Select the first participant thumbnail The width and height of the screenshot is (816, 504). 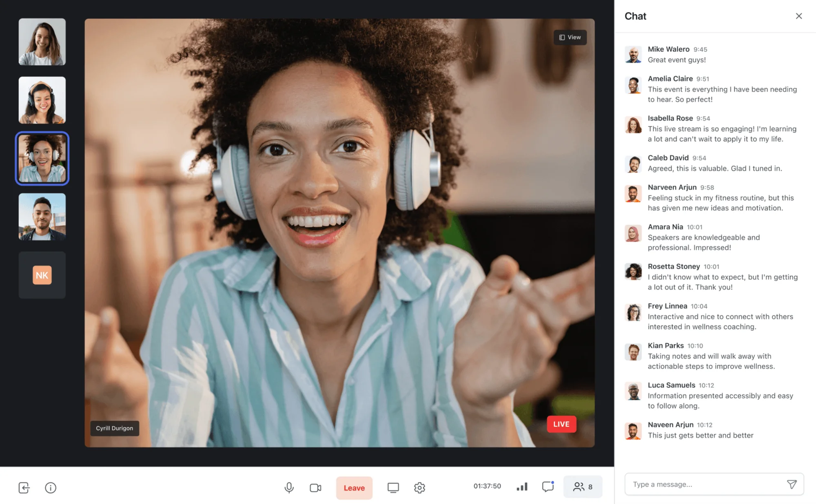pyautogui.click(x=42, y=42)
